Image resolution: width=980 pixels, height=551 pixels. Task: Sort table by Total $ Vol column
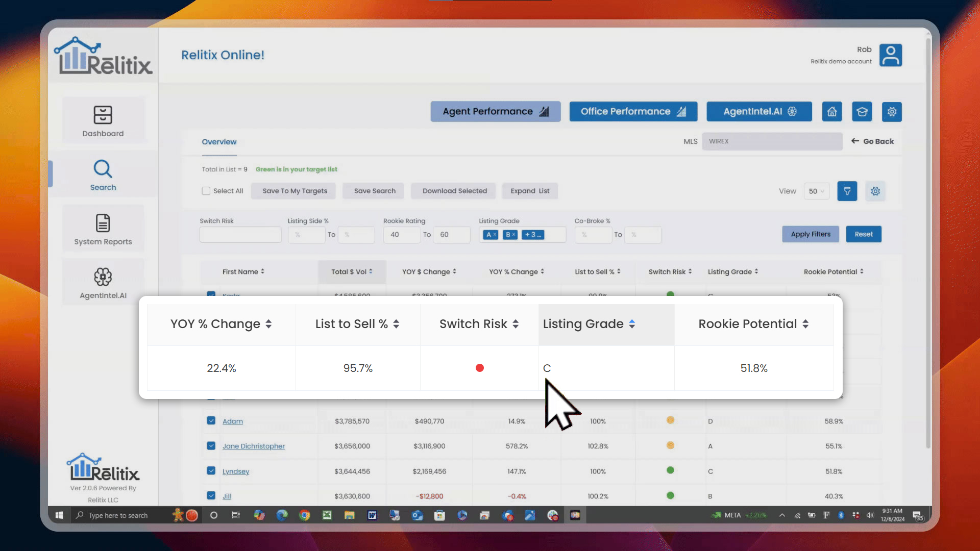(352, 271)
